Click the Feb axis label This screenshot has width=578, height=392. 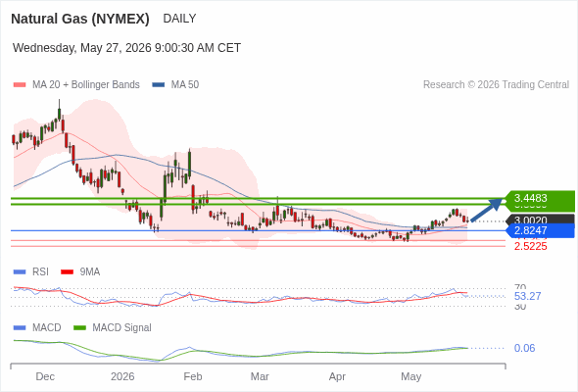coord(193,376)
